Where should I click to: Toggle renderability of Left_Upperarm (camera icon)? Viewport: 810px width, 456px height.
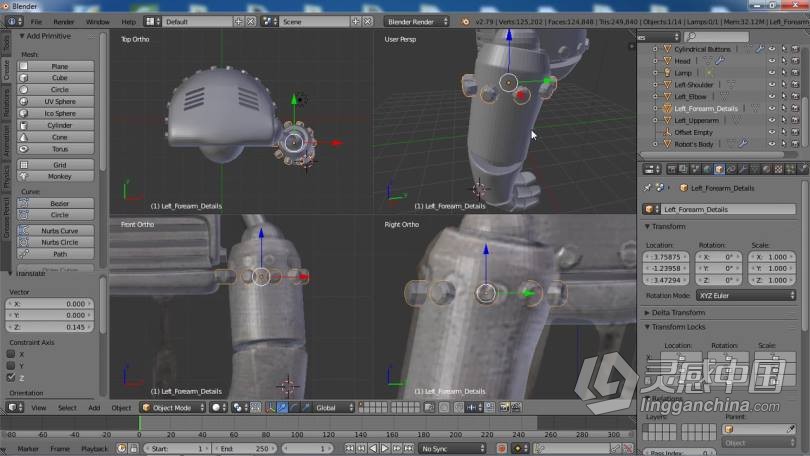pyautogui.click(x=796, y=120)
